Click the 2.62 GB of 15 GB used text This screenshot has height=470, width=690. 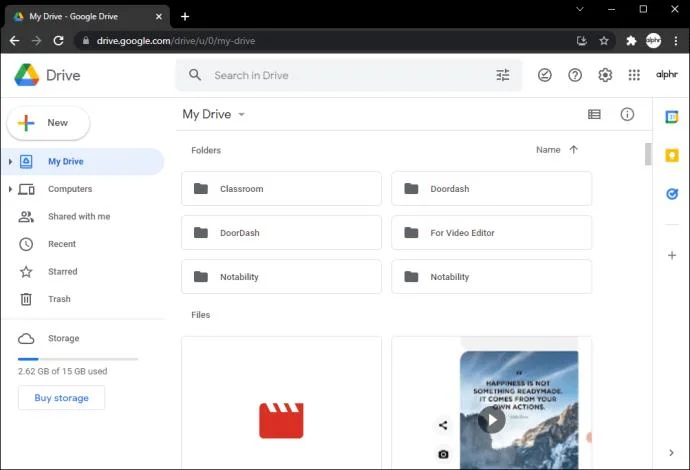62,371
